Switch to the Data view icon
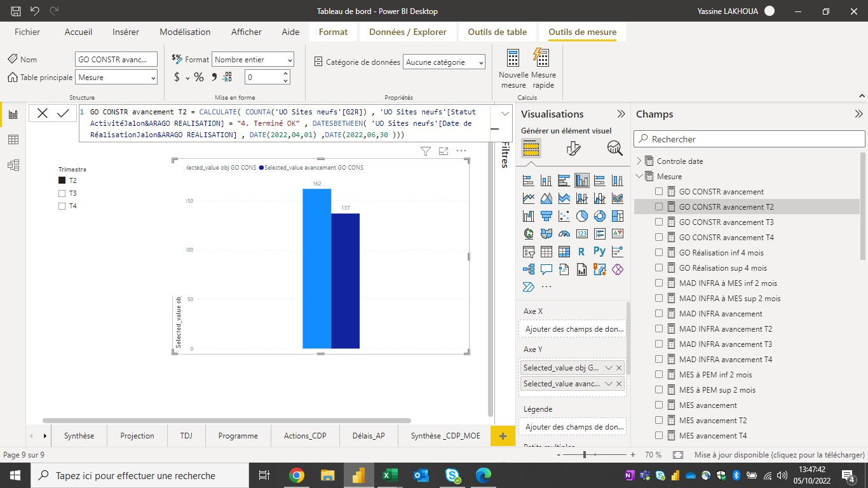Viewport: 868px width, 488px height. [13, 140]
